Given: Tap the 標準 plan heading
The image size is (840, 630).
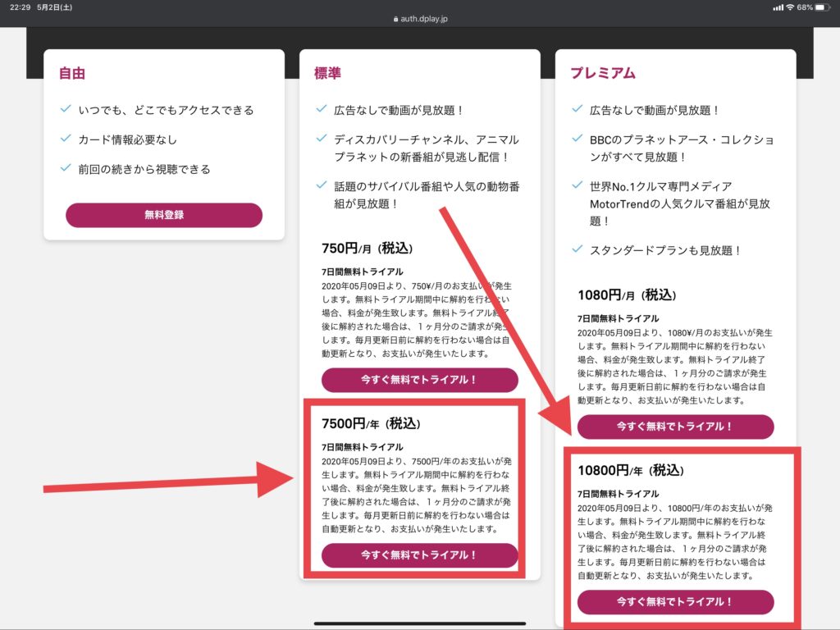Looking at the screenshot, I should tap(327, 73).
